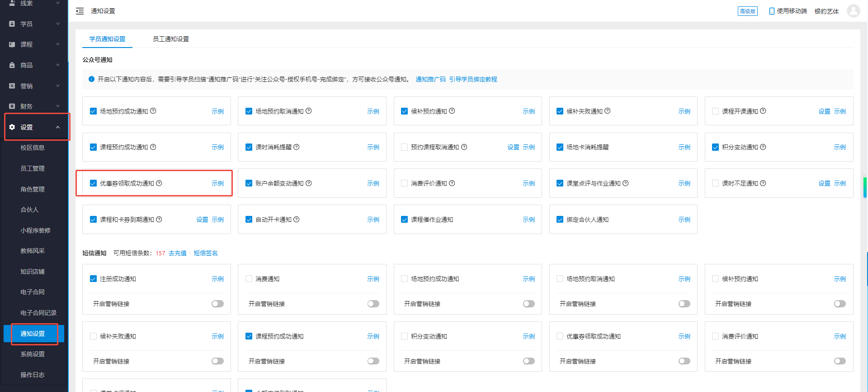Enable 开启营销链接 toggle under SMS 课程预约成功通知
Screen dimensions: 868x392
373,361
